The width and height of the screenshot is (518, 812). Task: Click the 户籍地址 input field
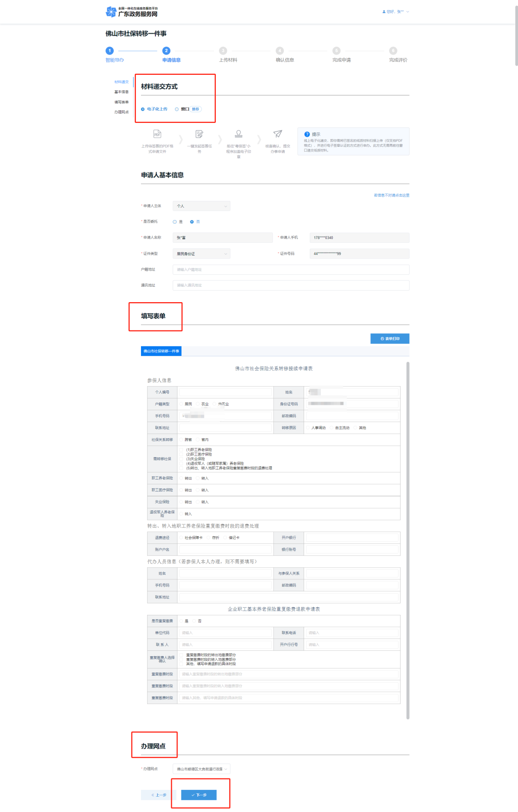291,270
